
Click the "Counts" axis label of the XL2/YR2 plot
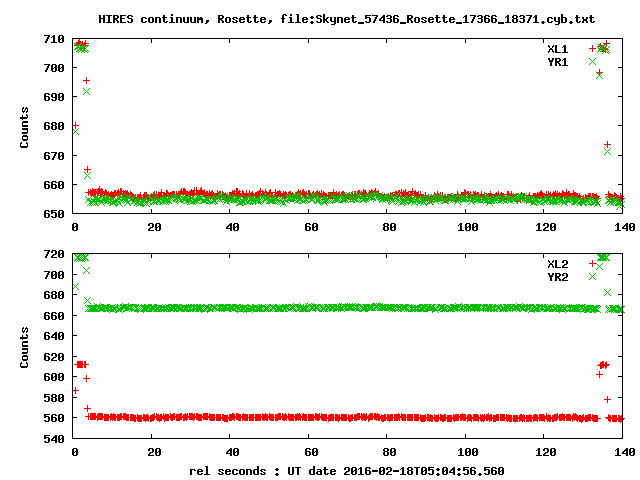[24, 347]
